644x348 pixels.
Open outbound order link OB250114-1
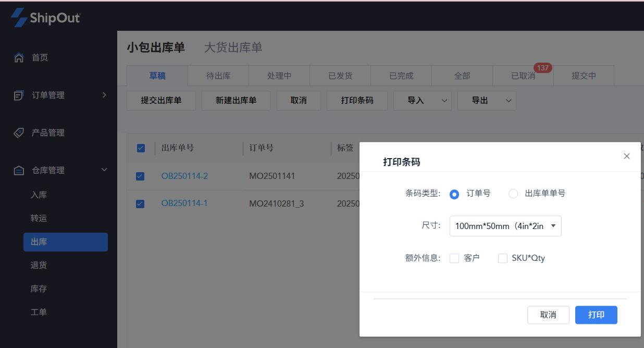pyautogui.click(x=184, y=203)
